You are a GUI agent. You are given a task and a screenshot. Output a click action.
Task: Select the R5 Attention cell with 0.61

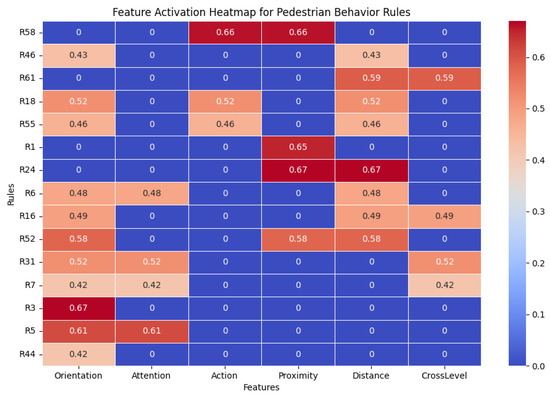(152, 331)
